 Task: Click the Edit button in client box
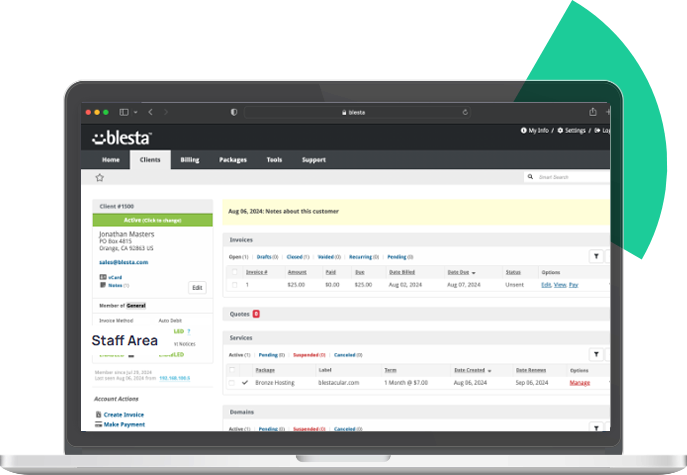(197, 287)
